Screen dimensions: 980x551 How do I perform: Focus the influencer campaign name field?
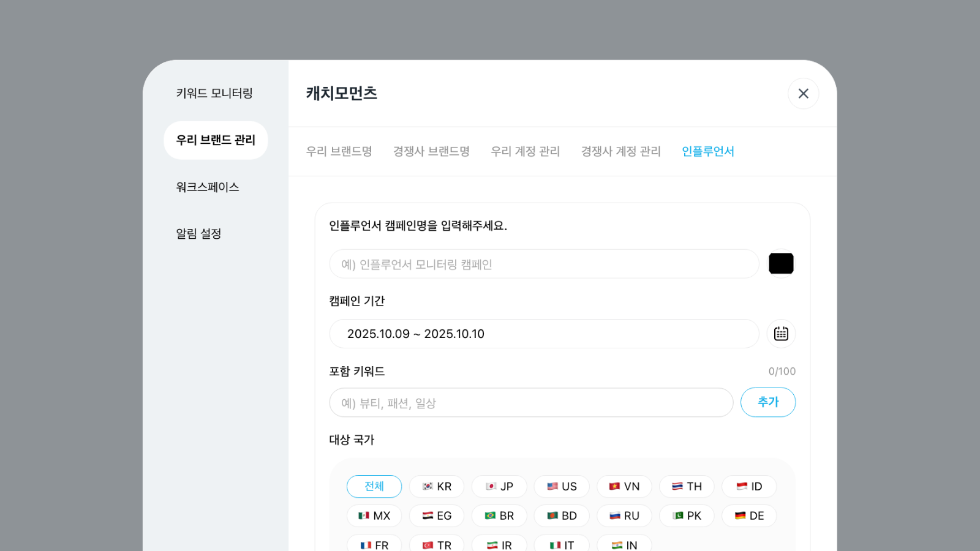[545, 264]
